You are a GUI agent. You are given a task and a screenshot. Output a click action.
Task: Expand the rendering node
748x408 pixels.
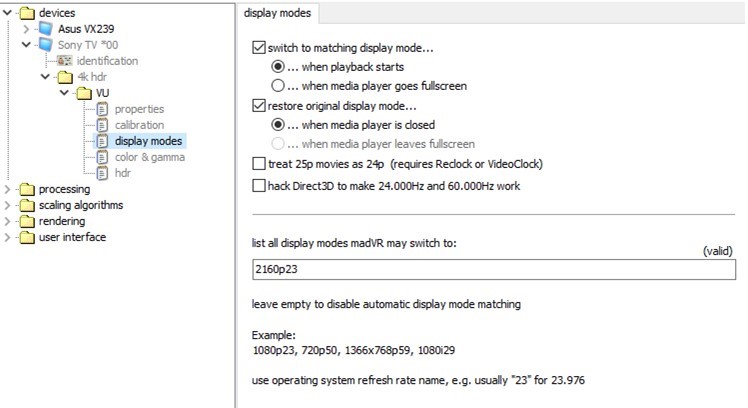7,221
